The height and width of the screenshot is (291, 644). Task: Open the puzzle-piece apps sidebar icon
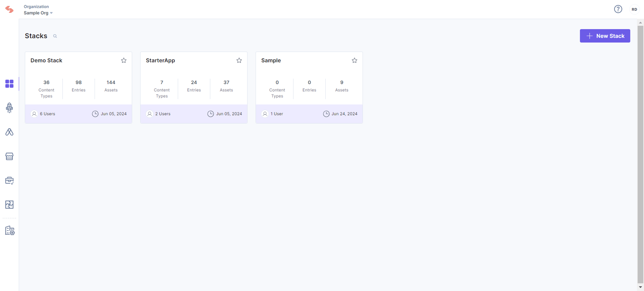coord(9,205)
